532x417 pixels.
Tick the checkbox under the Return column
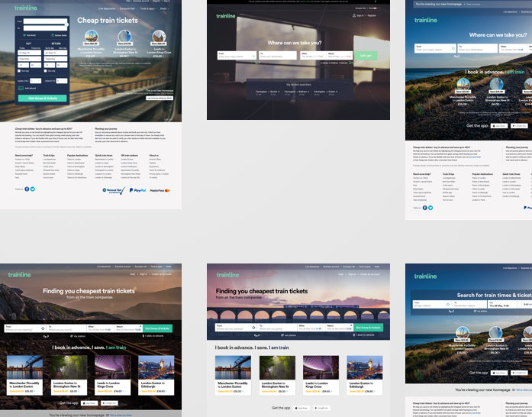[x=45, y=71]
